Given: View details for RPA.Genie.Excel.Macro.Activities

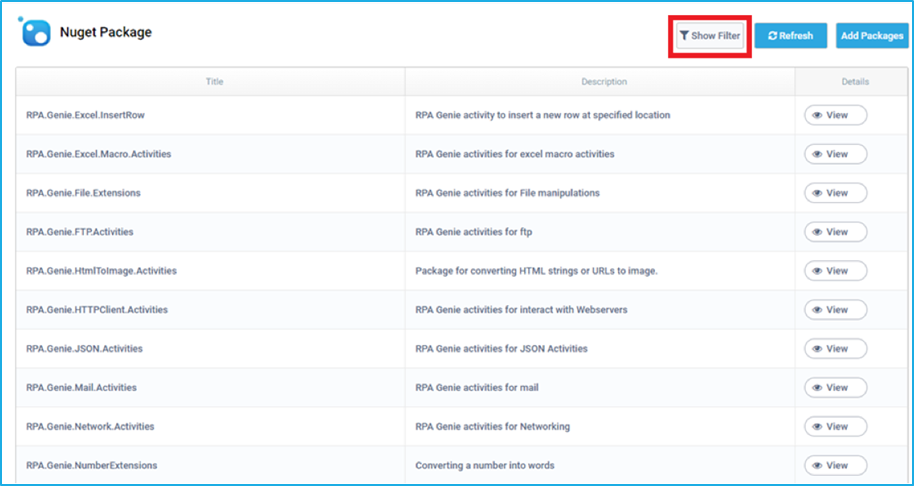Looking at the screenshot, I should coord(835,154).
